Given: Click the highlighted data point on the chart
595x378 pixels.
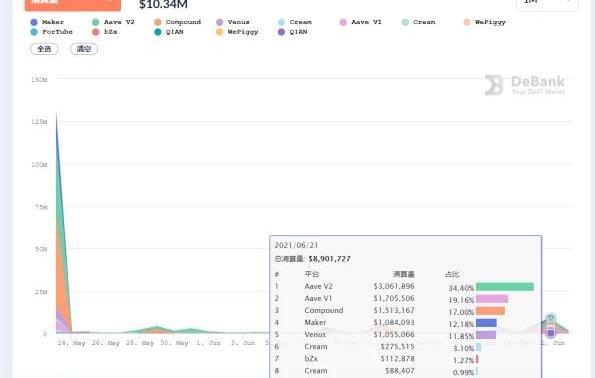Looking at the screenshot, I should pyautogui.click(x=551, y=333).
